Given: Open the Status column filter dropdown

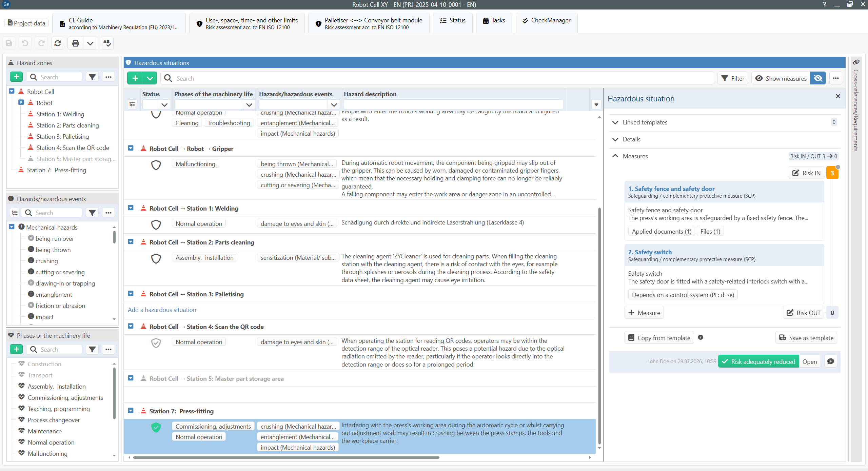Looking at the screenshot, I should 164,104.
